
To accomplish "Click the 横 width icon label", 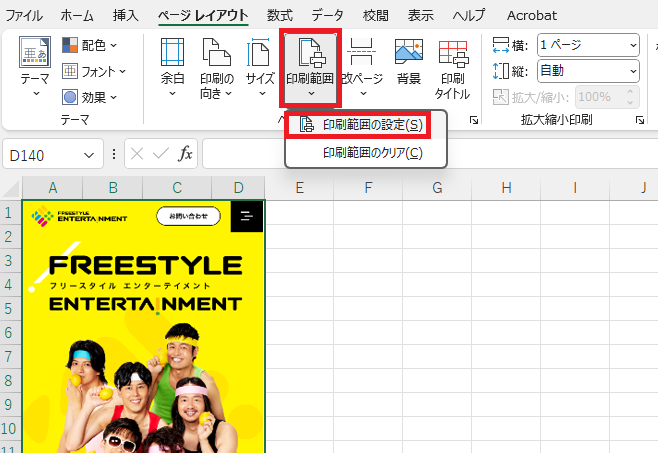I will point(510,45).
